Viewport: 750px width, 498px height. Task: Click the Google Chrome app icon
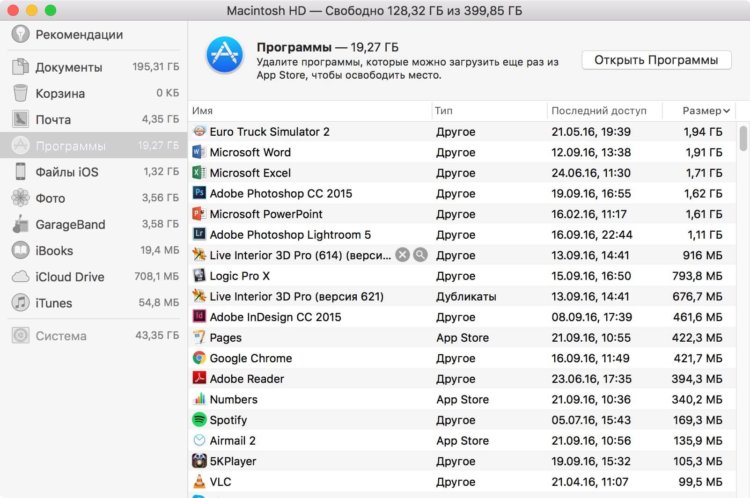(199, 357)
